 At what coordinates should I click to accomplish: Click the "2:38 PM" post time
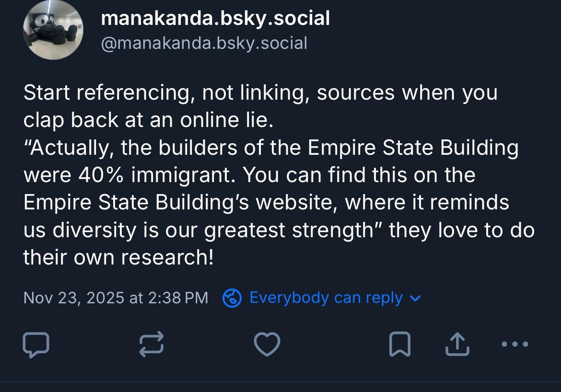pyautogui.click(x=178, y=298)
